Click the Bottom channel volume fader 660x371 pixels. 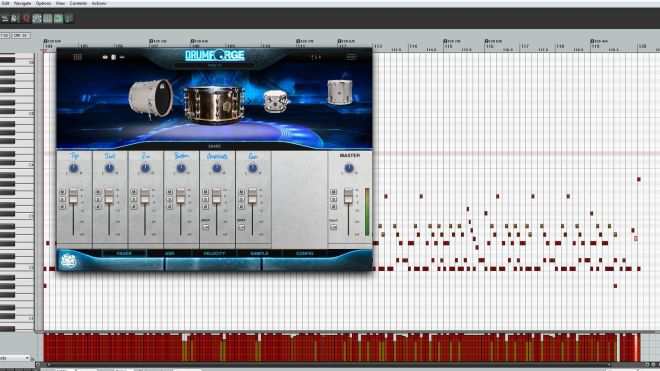click(181, 196)
